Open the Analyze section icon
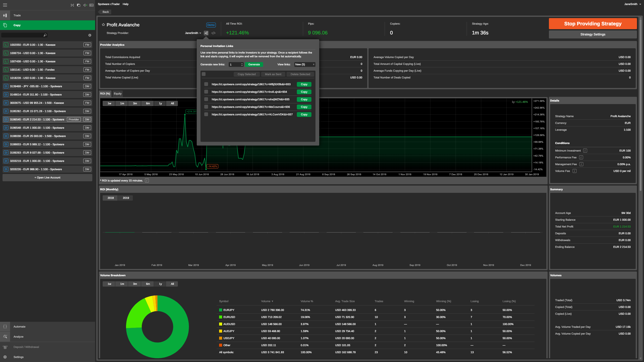Image resolution: width=644 pixels, height=362 pixels. (5, 337)
